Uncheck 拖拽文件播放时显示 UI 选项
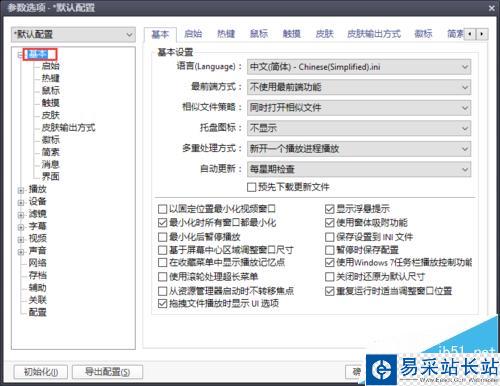Viewport: 500px width, 386px height. click(162, 303)
